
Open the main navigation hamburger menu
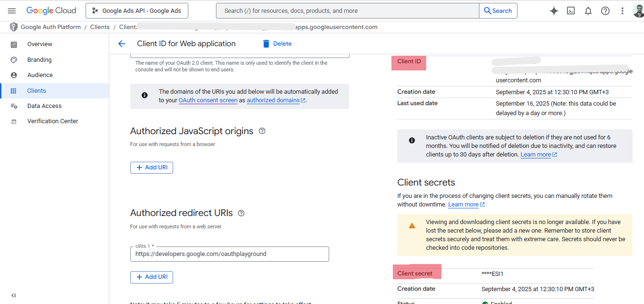pyautogui.click(x=12, y=10)
